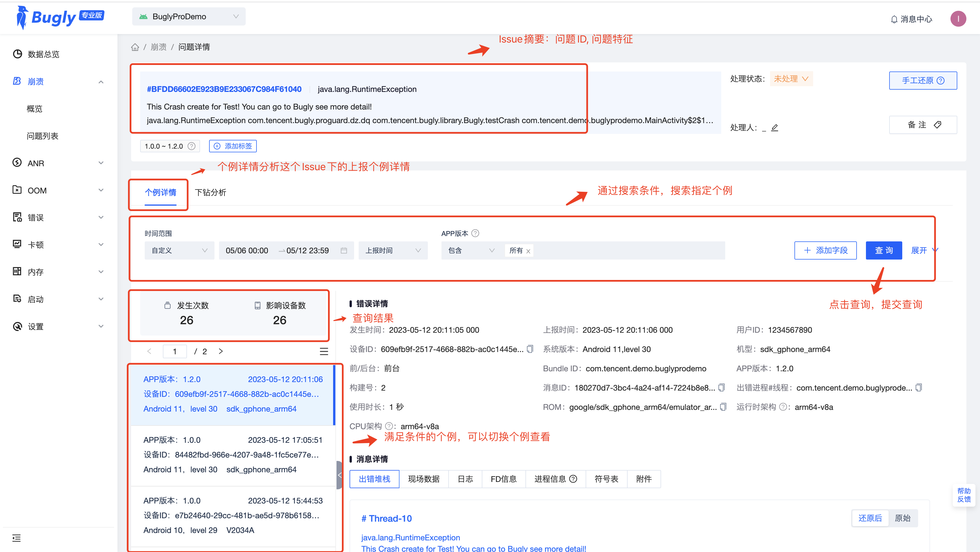The height and width of the screenshot is (552, 980).
Task: Select the 个例详情 tab
Action: coord(160,193)
